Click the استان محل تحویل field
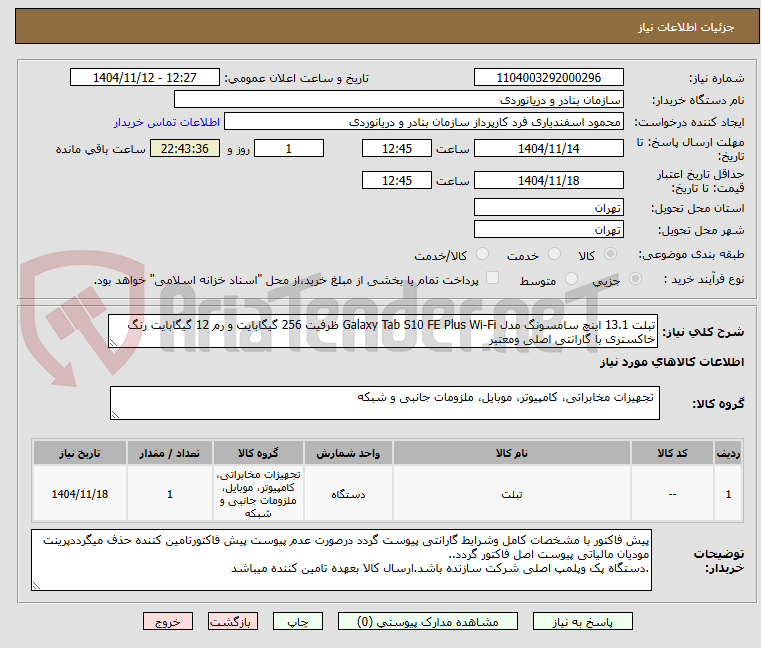Viewport: 761px width, 648px height. [548, 207]
